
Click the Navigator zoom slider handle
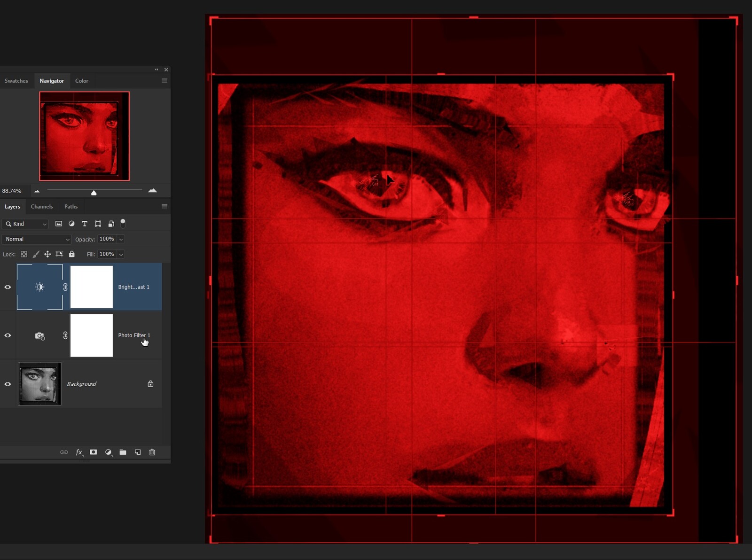(x=94, y=193)
